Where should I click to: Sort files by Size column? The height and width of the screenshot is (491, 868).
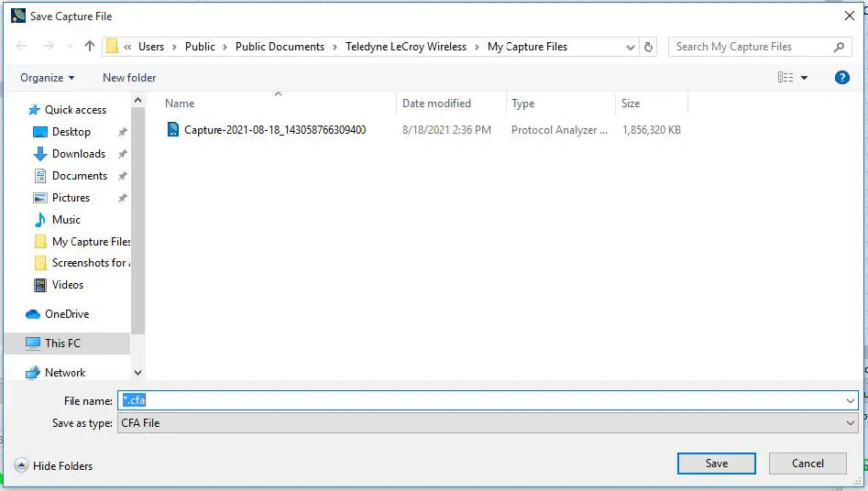click(630, 104)
